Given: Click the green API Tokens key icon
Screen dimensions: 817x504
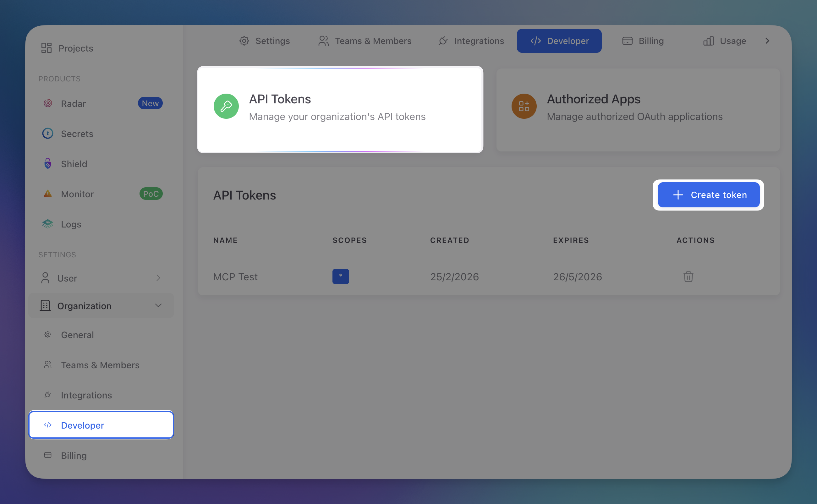Looking at the screenshot, I should (226, 106).
